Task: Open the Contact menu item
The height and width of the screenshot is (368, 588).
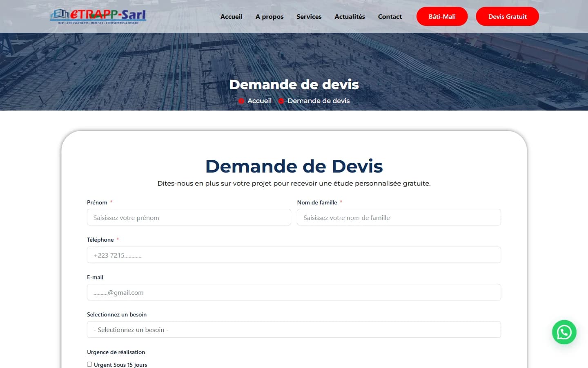Action: click(390, 16)
